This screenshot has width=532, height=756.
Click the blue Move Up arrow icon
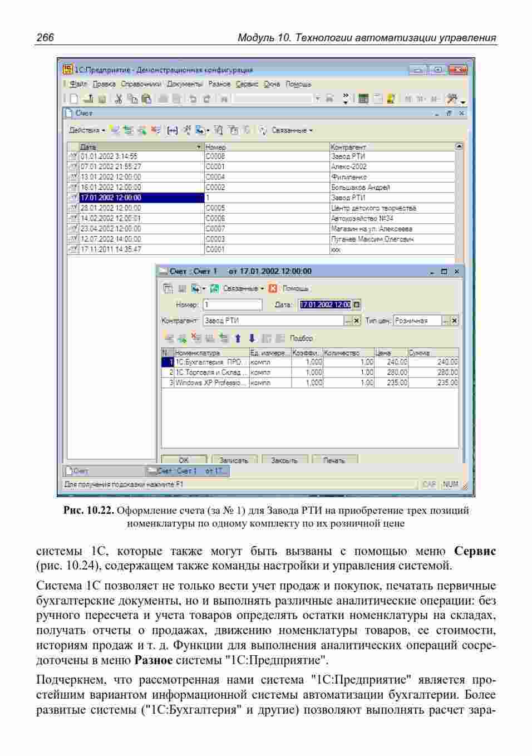[238, 338]
